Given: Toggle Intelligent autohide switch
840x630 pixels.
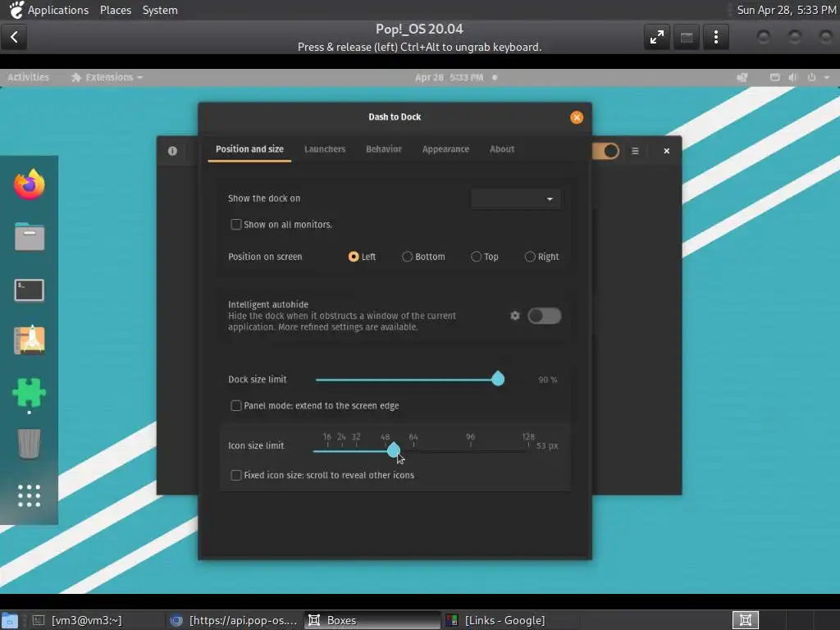Looking at the screenshot, I should (x=545, y=316).
